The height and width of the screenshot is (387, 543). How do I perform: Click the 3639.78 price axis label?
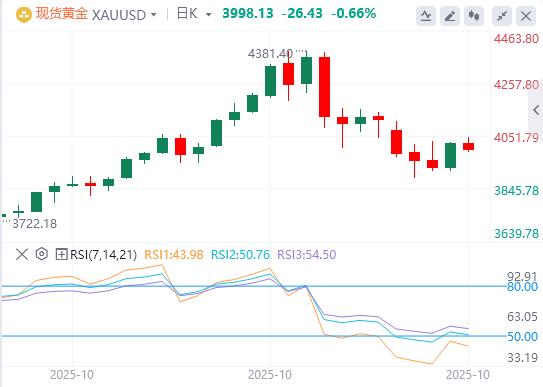point(516,234)
